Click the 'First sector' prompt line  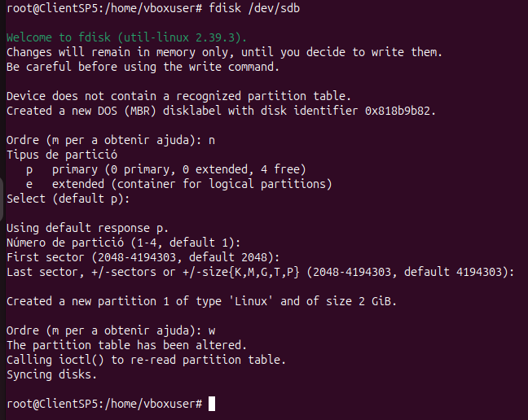tap(143, 257)
